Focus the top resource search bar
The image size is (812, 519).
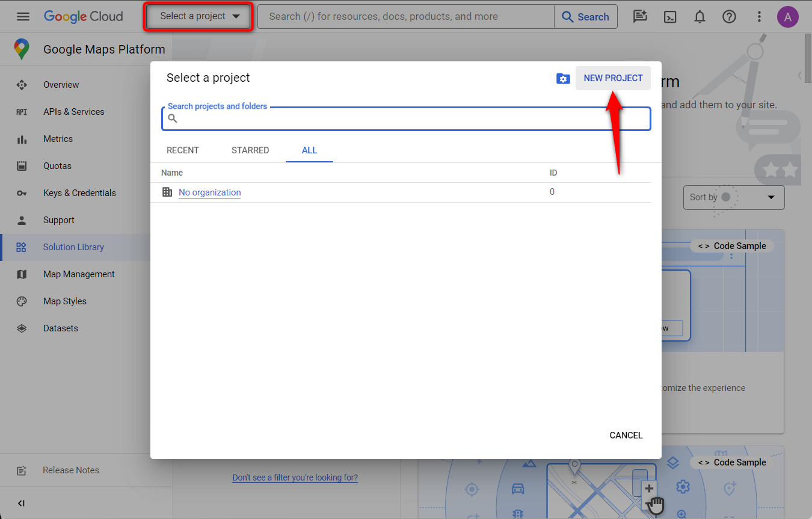(x=406, y=17)
